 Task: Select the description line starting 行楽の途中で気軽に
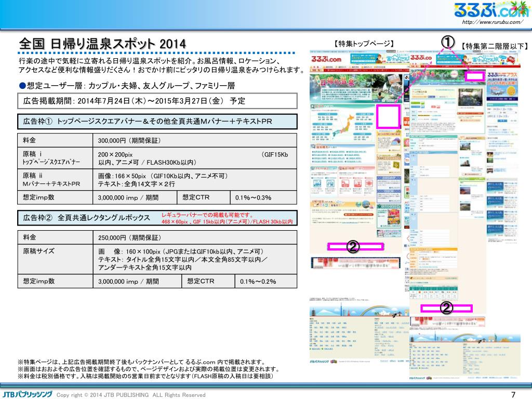[150, 61]
